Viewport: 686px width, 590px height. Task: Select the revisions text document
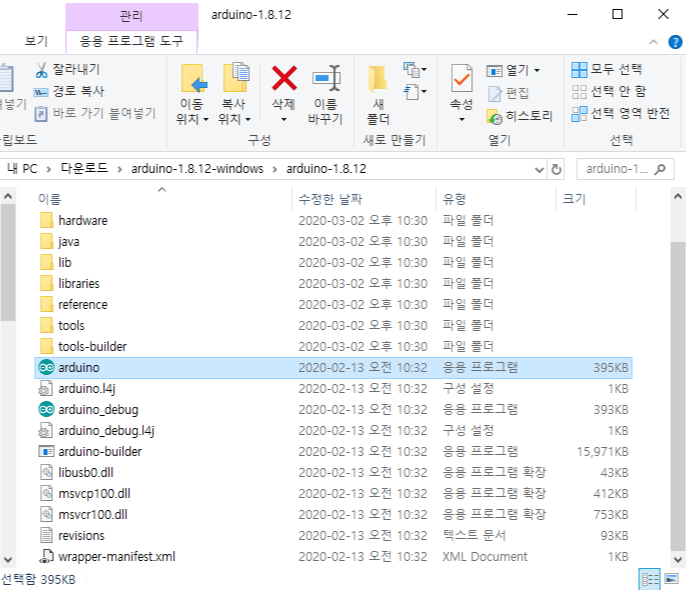pos(333,535)
